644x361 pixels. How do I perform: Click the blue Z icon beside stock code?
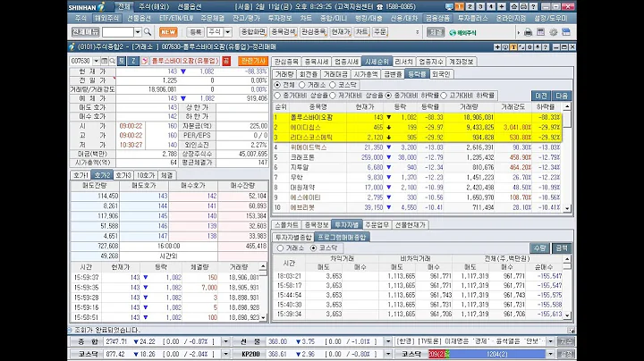[133, 61]
